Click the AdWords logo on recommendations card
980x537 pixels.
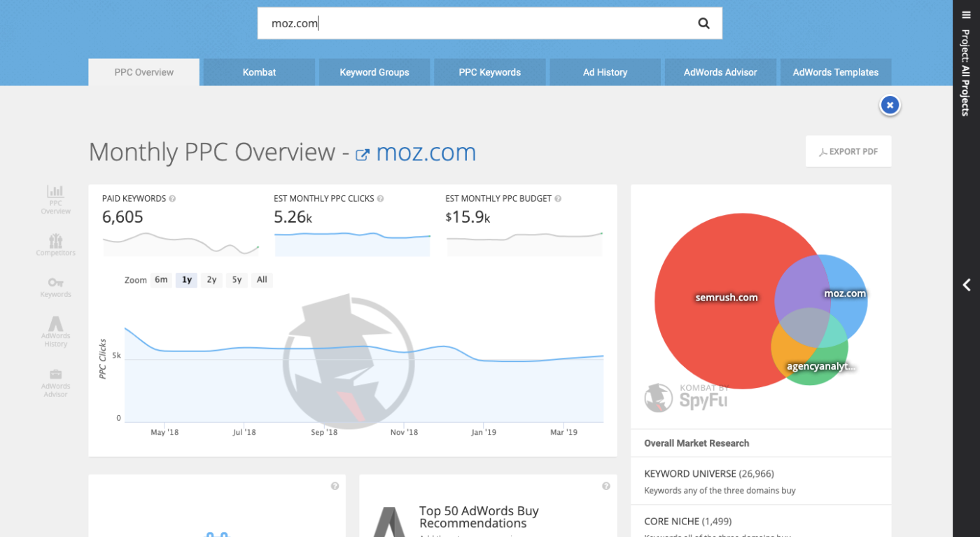click(x=390, y=522)
